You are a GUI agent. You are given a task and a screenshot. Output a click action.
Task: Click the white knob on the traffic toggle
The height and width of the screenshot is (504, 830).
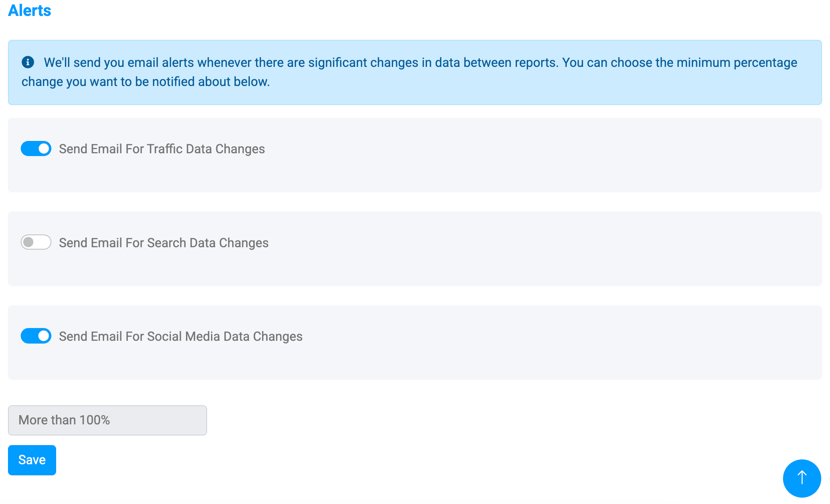click(x=44, y=148)
